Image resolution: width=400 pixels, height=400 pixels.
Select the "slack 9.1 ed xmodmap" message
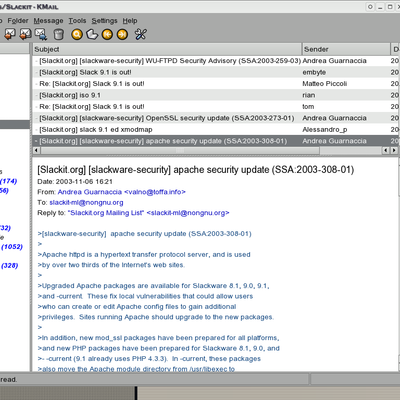coord(216,130)
